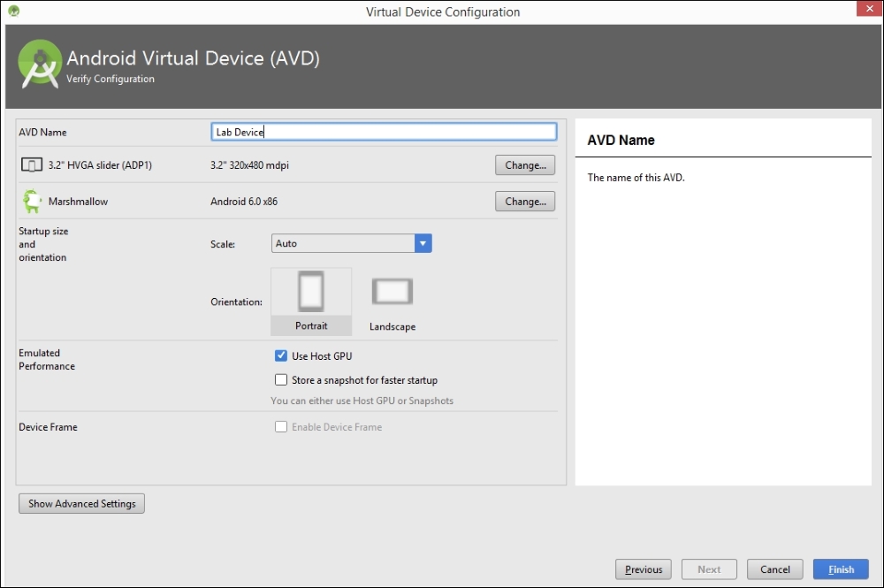The width and height of the screenshot is (884, 588).
Task: Change the 3.2" HVGA slider device
Action: [x=525, y=165]
